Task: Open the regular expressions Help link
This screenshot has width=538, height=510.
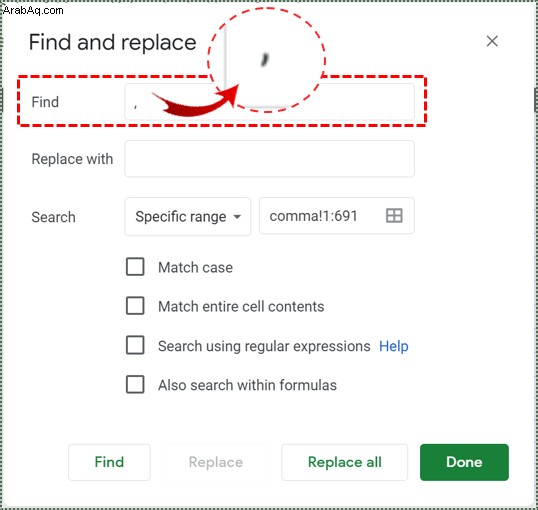Action: (394, 346)
